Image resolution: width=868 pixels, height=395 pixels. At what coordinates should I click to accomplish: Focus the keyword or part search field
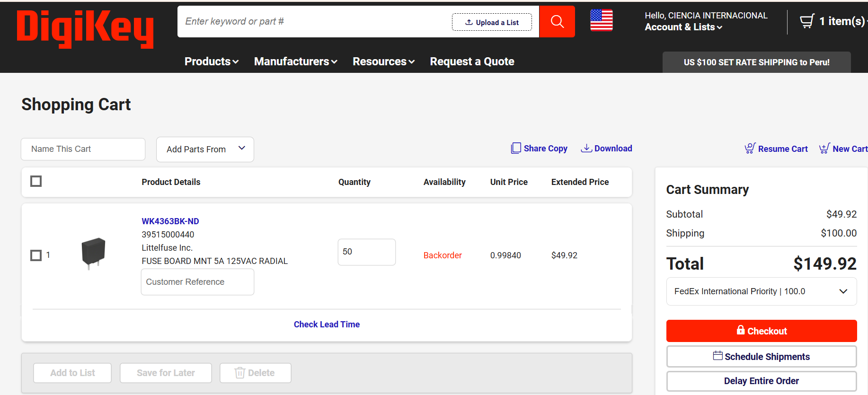coord(315,21)
